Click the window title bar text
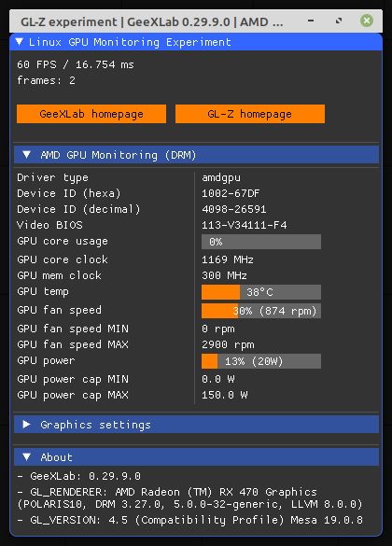The width and height of the screenshot is (392, 546). (x=152, y=22)
